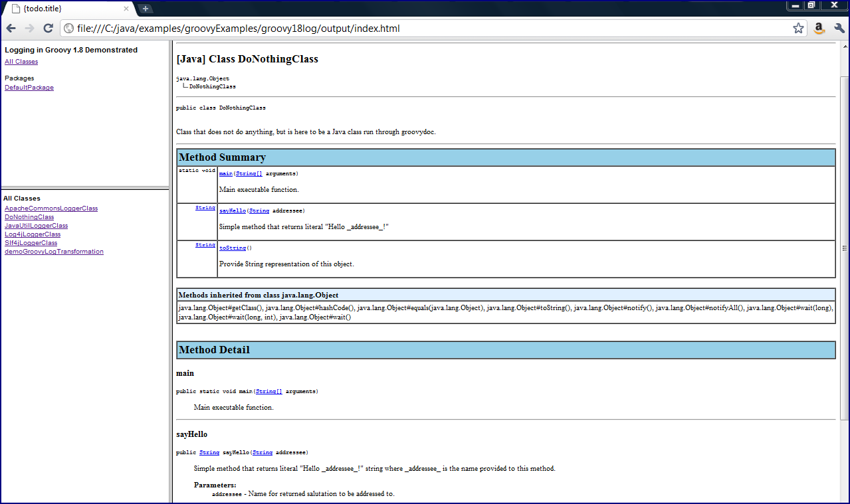Image resolution: width=850 pixels, height=504 pixels.
Task: Click the main method link in Method Summary
Action: click(225, 173)
